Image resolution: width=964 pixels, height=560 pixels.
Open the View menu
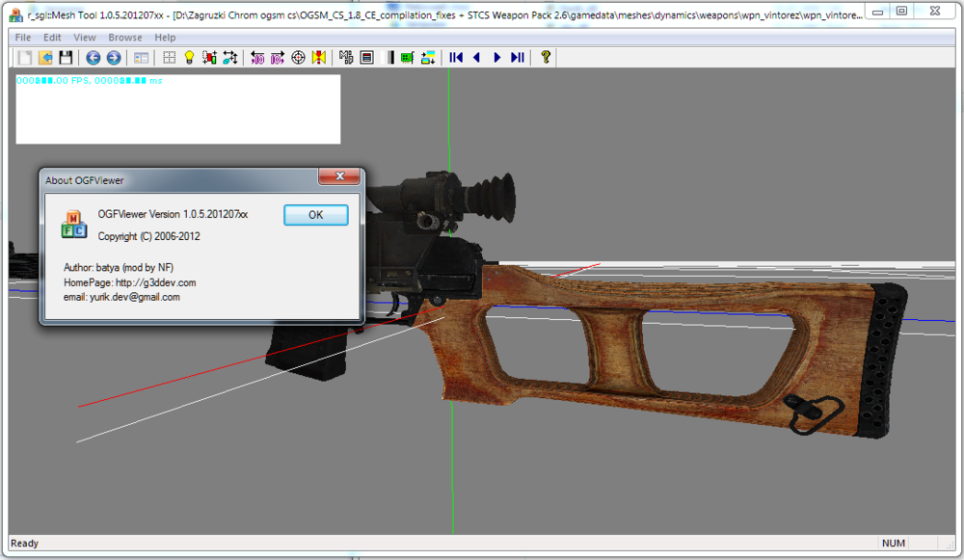tap(85, 38)
